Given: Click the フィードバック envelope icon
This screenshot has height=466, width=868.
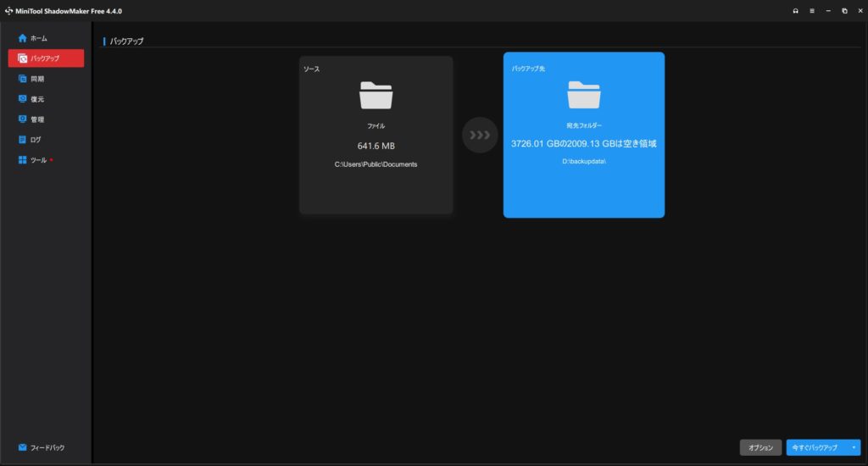Looking at the screenshot, I should (23, 447).
